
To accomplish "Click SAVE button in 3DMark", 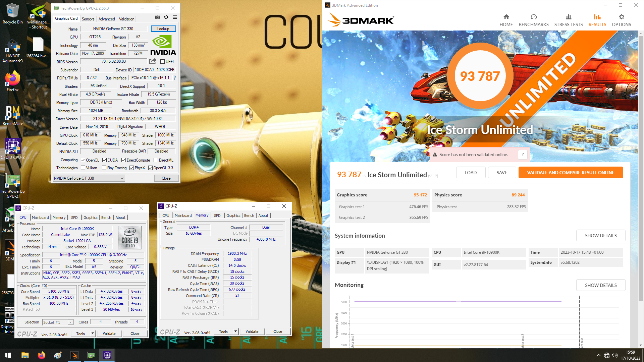I will tap(502, 173).
